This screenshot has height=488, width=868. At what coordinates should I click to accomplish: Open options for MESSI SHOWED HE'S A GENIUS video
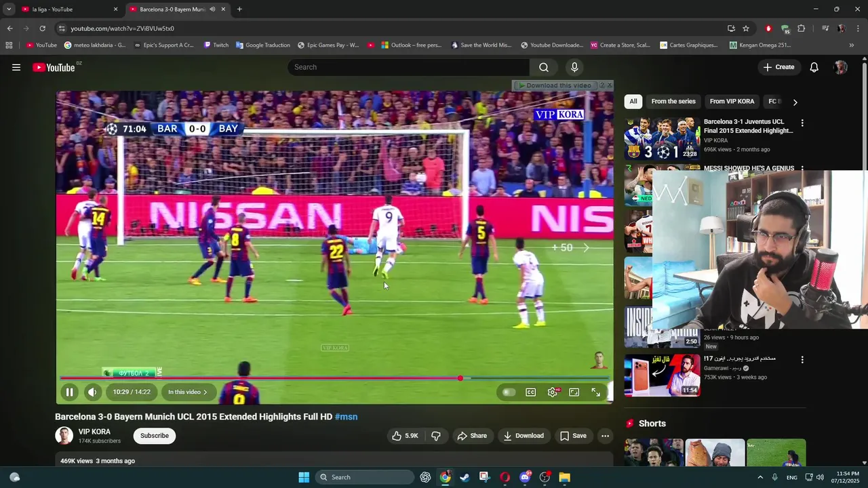pos(802,169)
